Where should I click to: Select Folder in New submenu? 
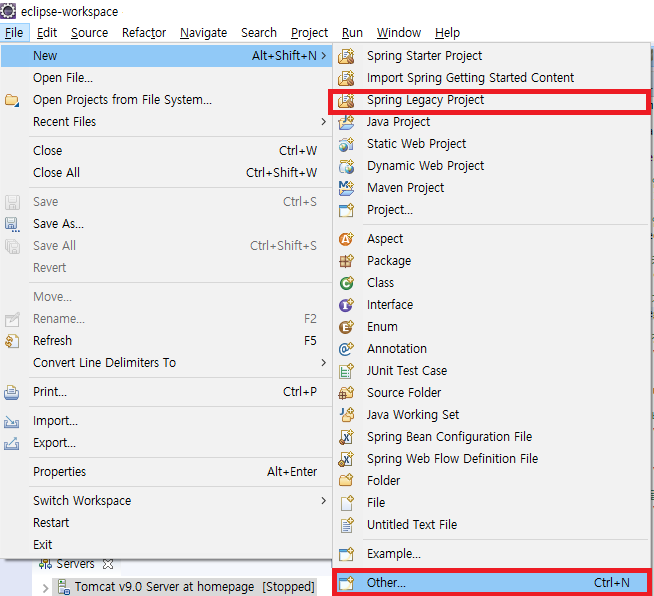click(492, 480)
